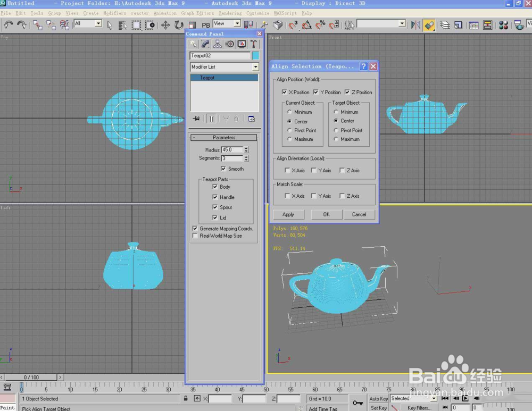Open the Rendering menu
532x411 pixels.
230,13
